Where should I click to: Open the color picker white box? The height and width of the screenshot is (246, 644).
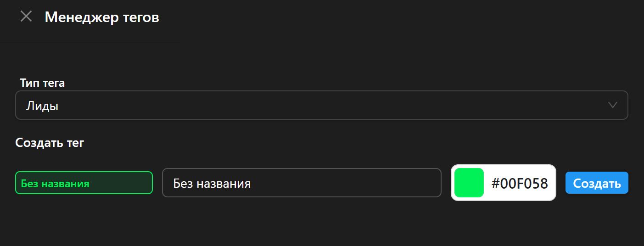click(x=504, y=183)
